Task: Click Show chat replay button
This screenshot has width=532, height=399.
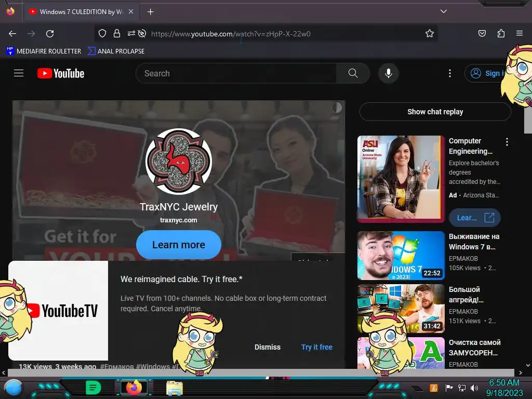Action: 435,112
